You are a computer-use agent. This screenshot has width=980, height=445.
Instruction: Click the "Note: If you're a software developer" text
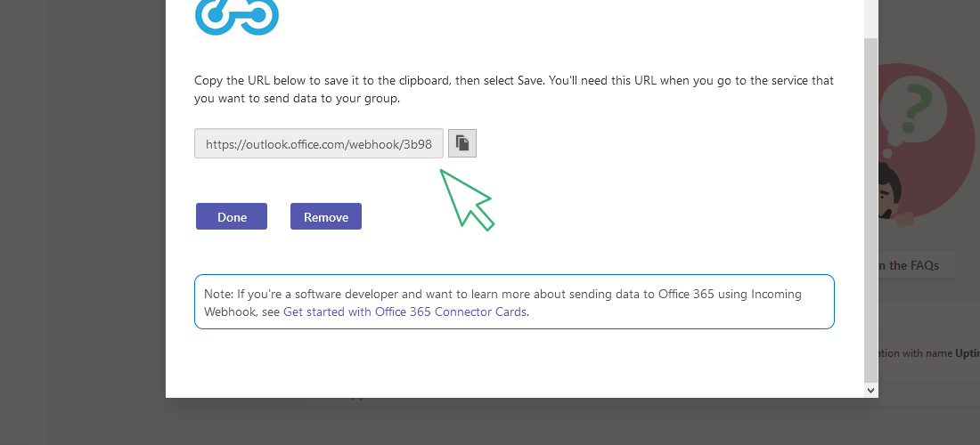502,303
